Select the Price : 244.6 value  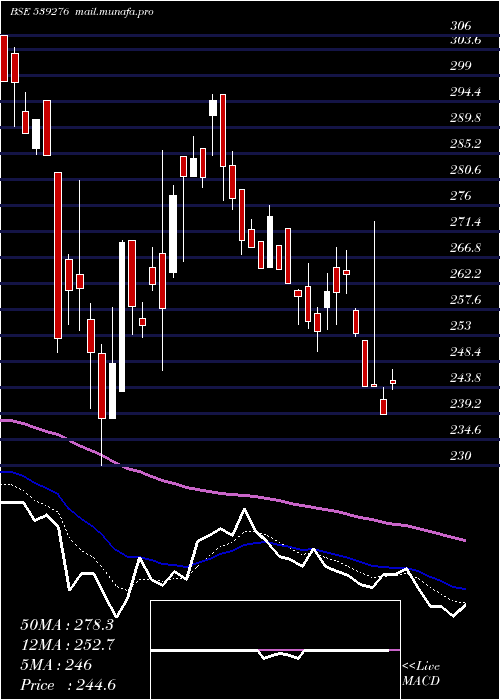[70, 685]
